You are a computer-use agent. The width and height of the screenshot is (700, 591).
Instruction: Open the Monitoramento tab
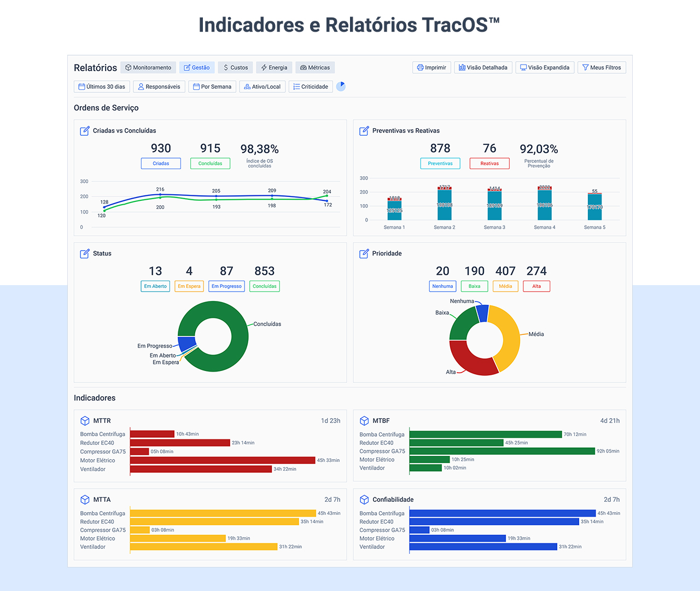(x=148, y=67)
